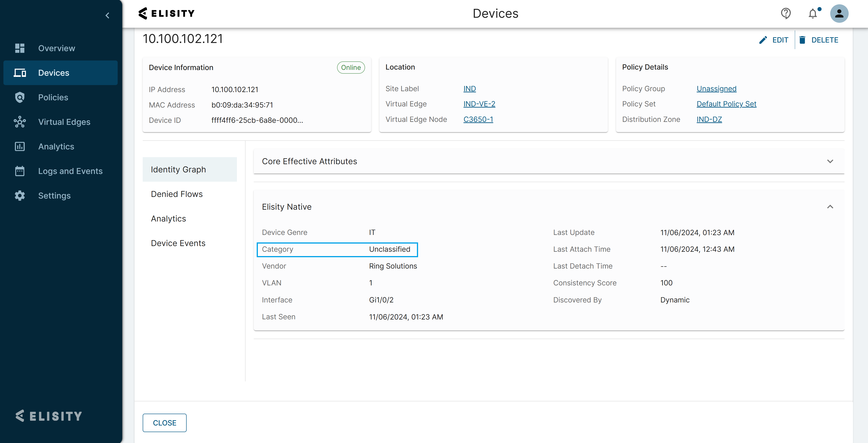Switch to the Device Events tab

(x=178, y=243)
